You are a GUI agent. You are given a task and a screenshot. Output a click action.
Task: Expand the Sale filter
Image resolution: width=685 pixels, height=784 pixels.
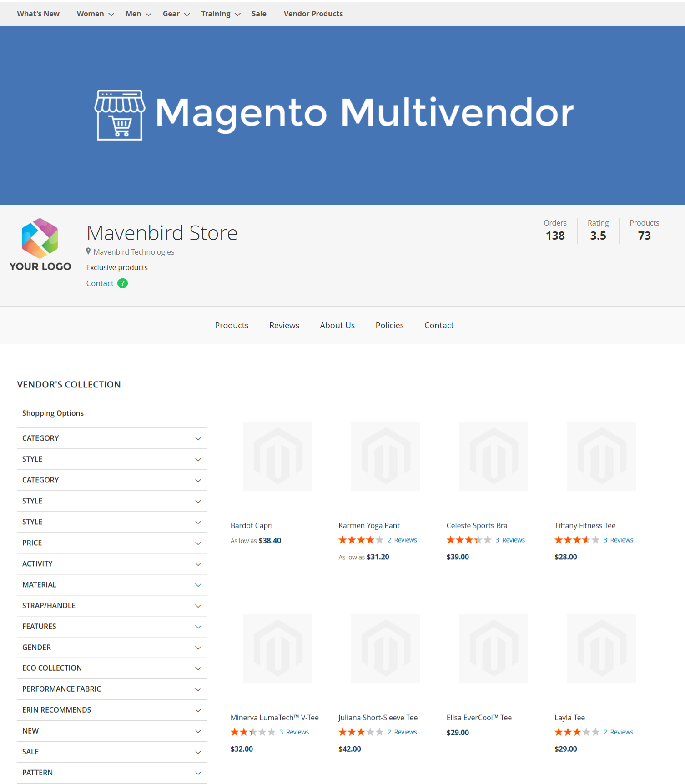(112, 752)
